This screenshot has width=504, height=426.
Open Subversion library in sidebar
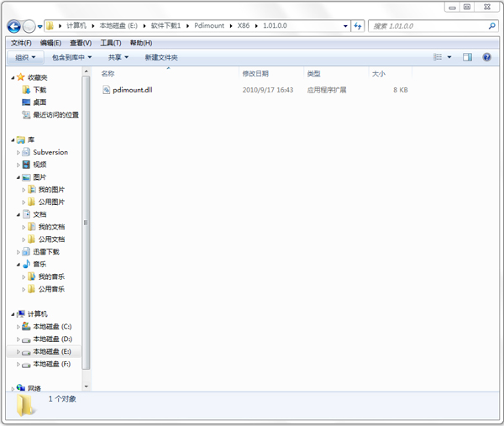50,152
